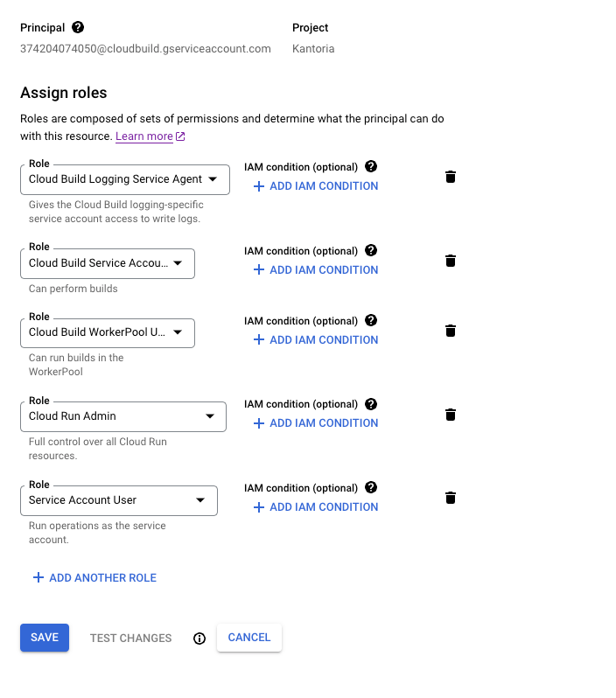Open the Cloud Build Logging Service Agent dropdown
Image resolution: width=616 pixels, height=698 pixels.
[125, 179]
